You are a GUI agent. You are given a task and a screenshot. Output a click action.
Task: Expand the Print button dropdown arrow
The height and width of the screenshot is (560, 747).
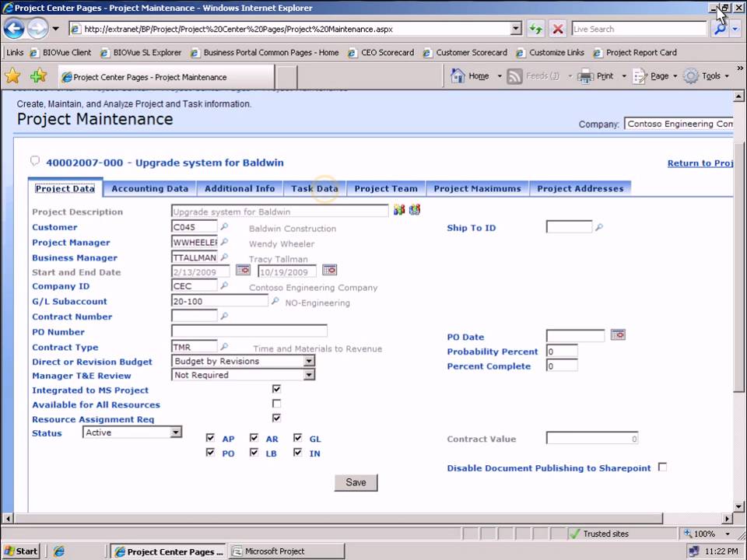[623, 76]
